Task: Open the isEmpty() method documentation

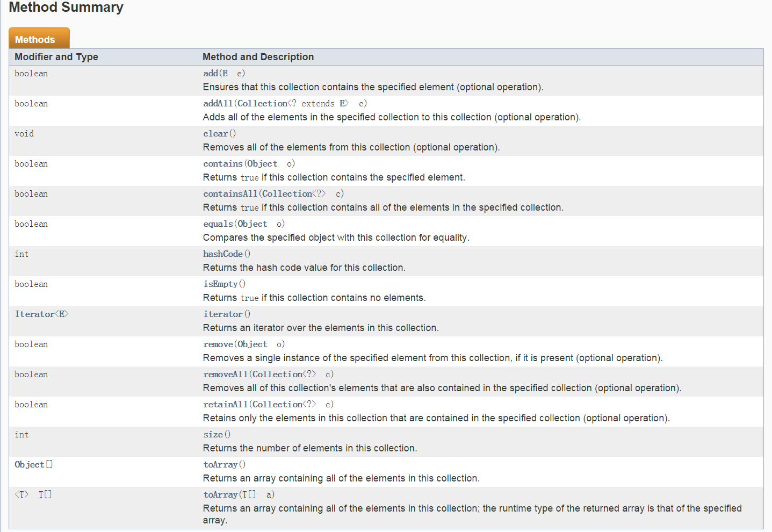Action: 220,284
